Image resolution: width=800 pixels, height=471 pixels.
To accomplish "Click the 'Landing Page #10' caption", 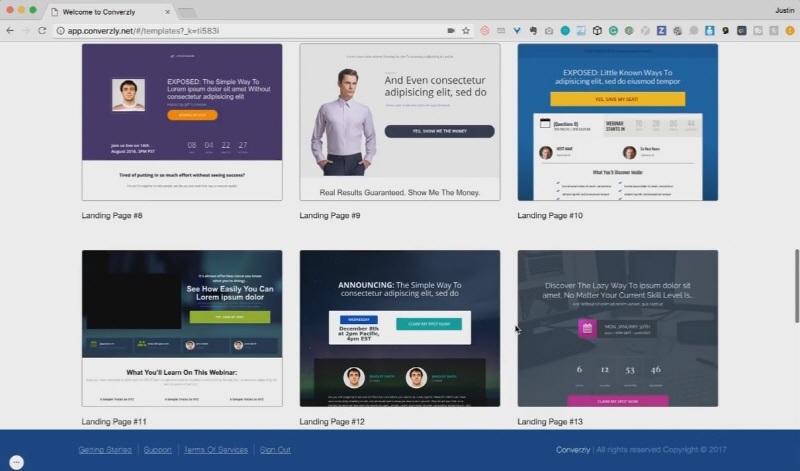I will click(550, 215).
